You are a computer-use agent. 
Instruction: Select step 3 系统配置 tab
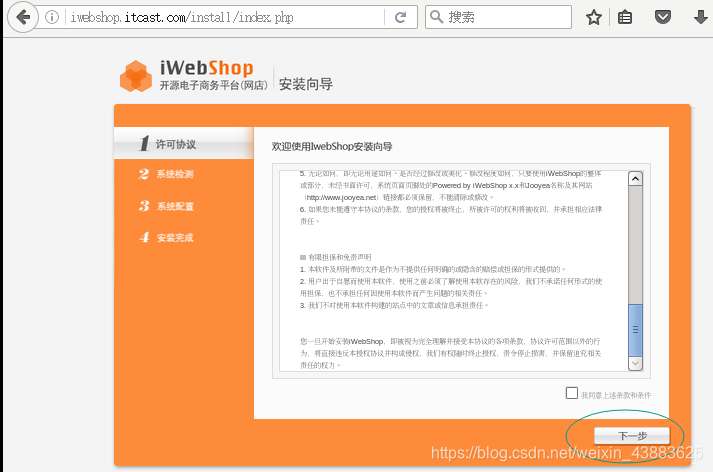click(166, 206)
